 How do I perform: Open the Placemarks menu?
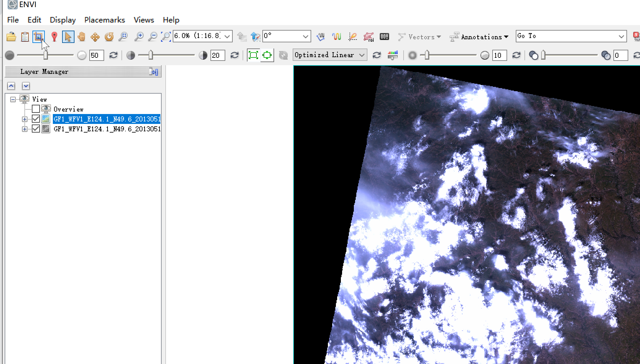coord(104,20)
